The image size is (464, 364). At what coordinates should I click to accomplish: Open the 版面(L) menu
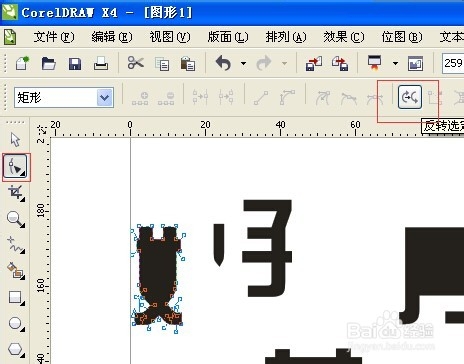[x=228, y=37]
